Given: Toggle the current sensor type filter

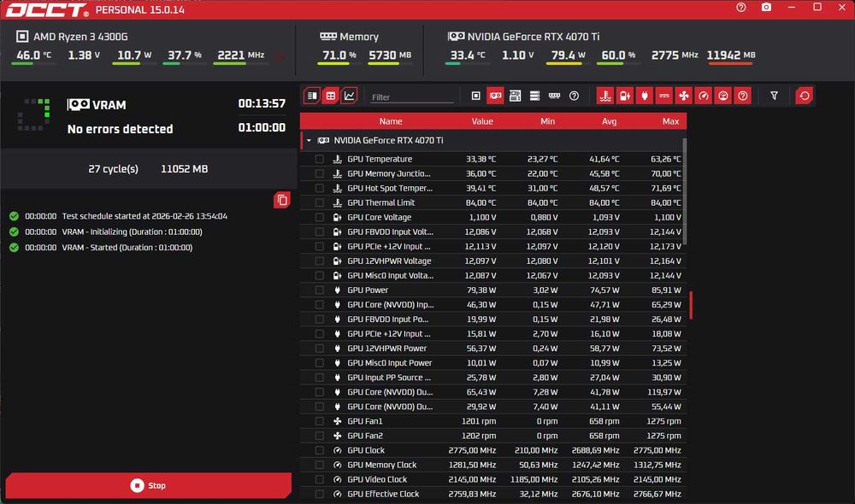Looking at the screenshot, I should click(x=664, y=96).
